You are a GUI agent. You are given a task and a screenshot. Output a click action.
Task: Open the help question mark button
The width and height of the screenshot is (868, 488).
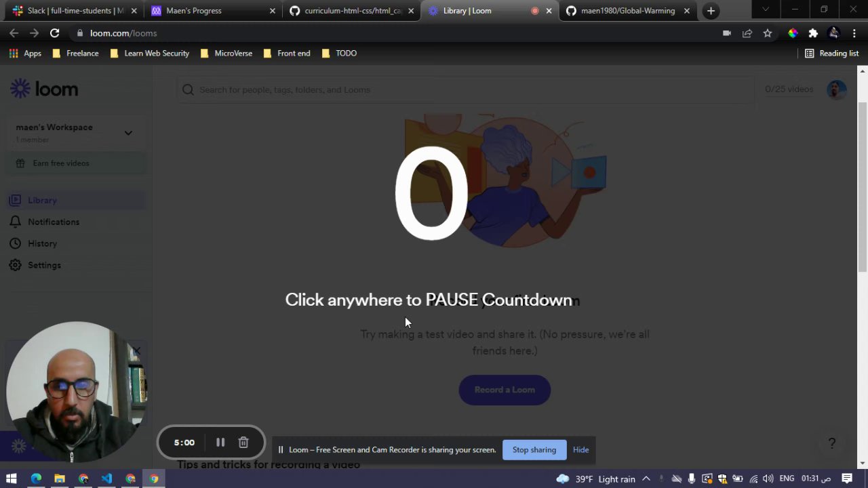pyautogui.click(x=832, y=443)
